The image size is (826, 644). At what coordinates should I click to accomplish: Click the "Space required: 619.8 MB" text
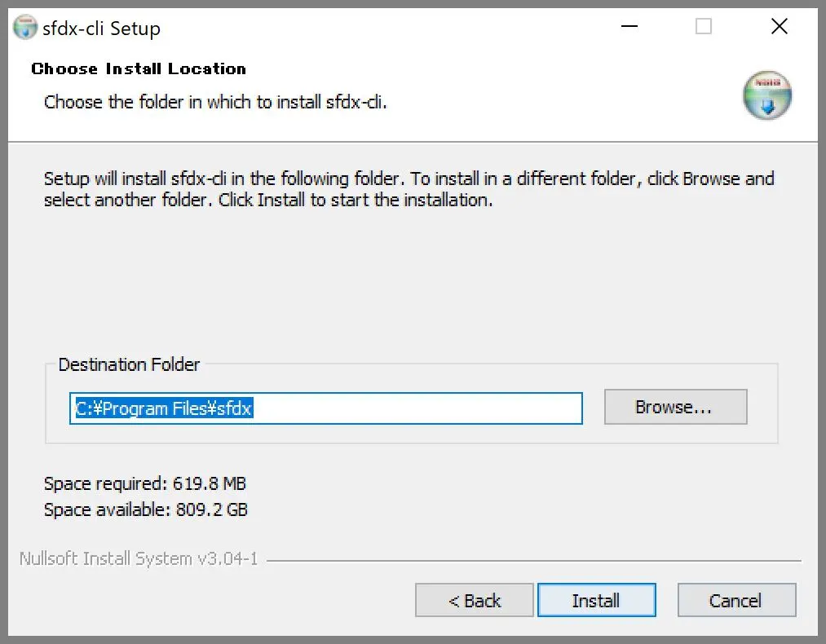pyautogui.click(x=145, y=484)
